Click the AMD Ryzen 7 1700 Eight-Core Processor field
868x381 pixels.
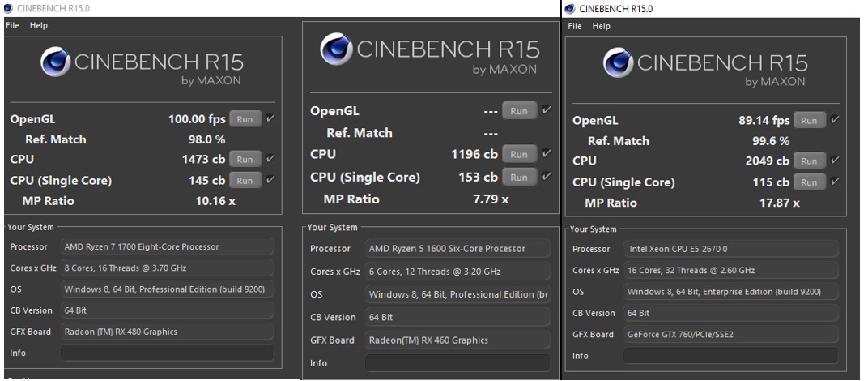pyautogui.click(x=167, y=246)
